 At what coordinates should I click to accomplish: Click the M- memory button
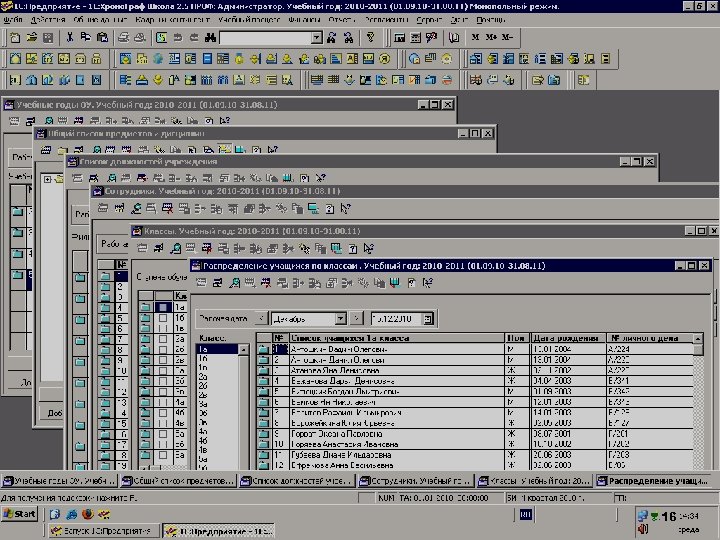click(x=507, y=37)
